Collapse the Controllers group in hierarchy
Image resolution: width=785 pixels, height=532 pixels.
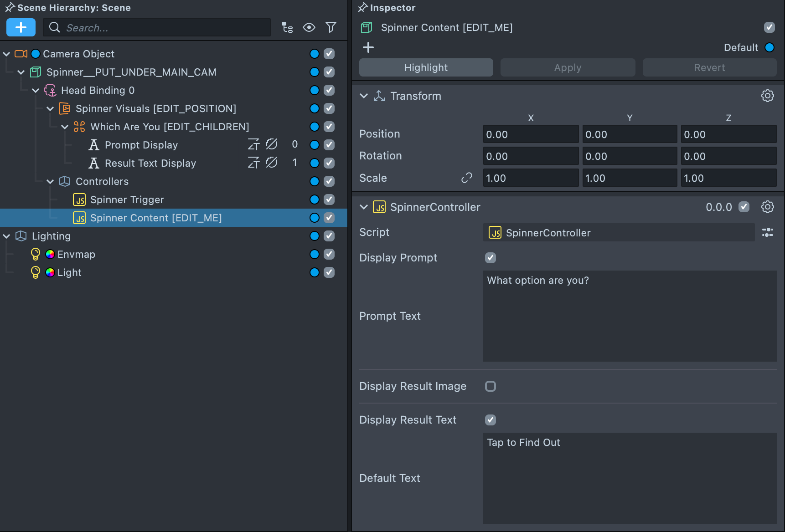point(51,181)
